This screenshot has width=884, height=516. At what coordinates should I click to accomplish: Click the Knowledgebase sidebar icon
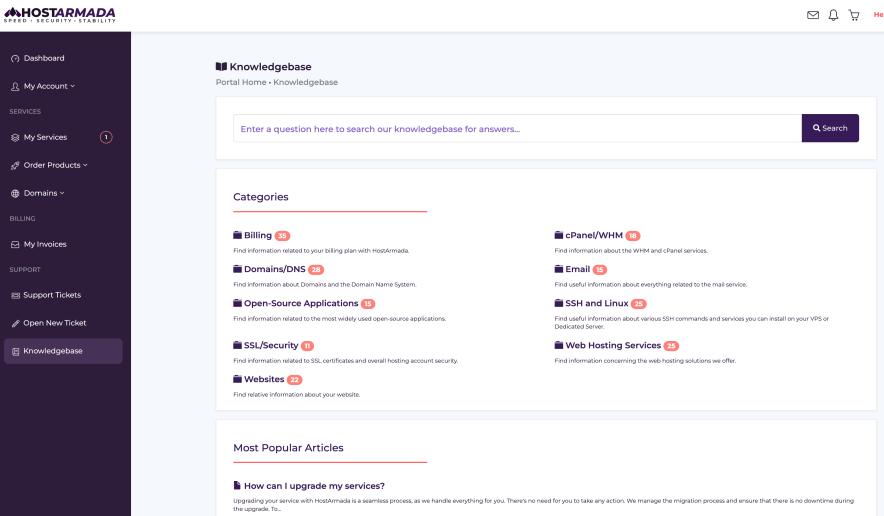(x=15, y=351)
